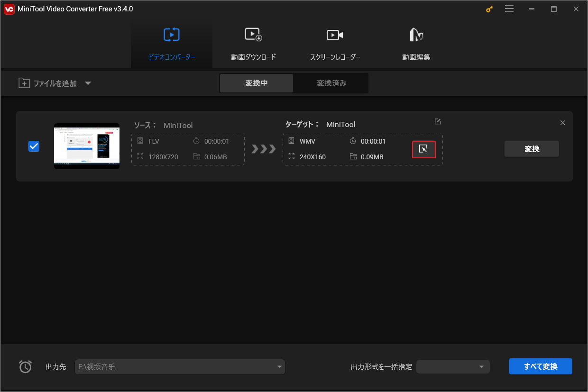Go to the 動画編集 tab
Image resolution: width=588 pixels, height=392 pixels.
point(416,44)
